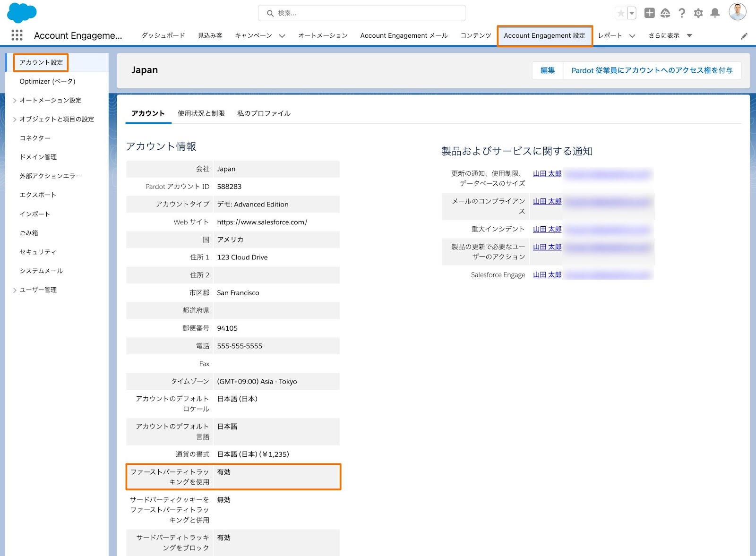Click the website value https://www.salesforce.com/

[x=262, y=222]
